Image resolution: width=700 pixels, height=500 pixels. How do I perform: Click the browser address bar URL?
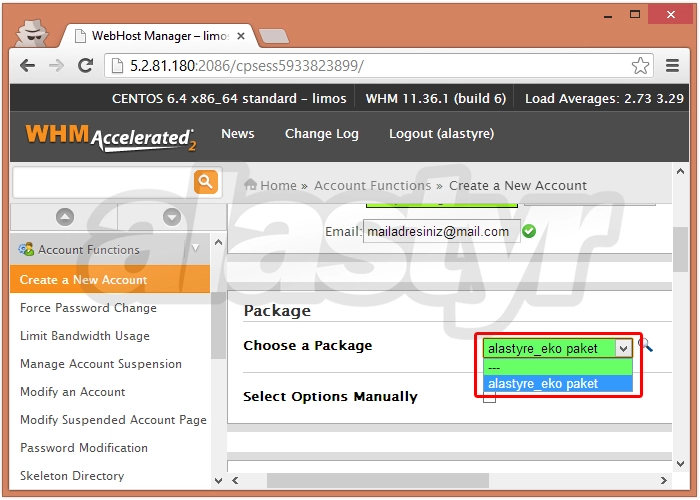247,66
